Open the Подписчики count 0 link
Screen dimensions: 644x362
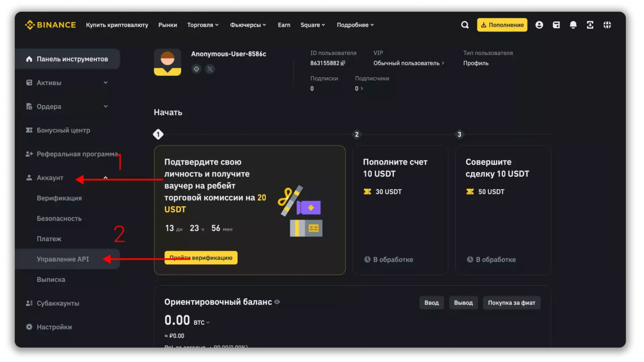click(x=359, y=88)
